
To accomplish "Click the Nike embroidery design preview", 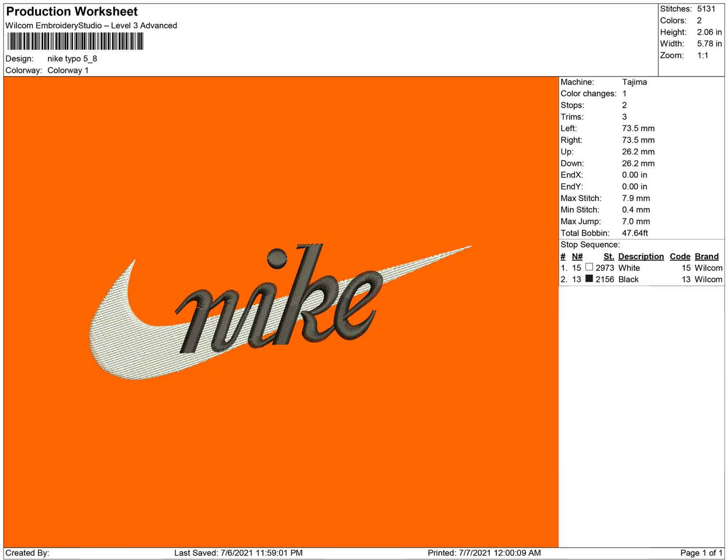I will [280, 312].
